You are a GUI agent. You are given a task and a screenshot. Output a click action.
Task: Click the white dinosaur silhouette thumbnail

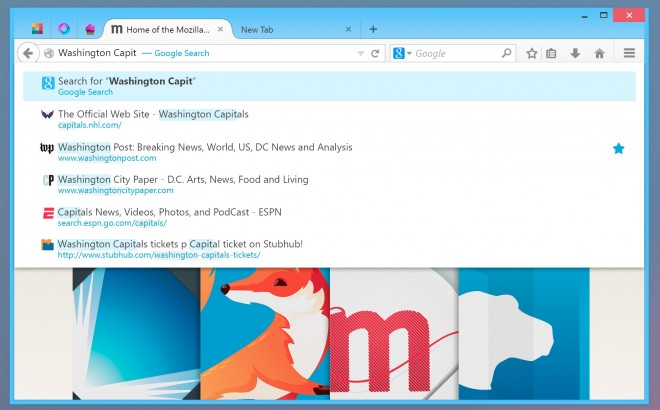(524, 334)
